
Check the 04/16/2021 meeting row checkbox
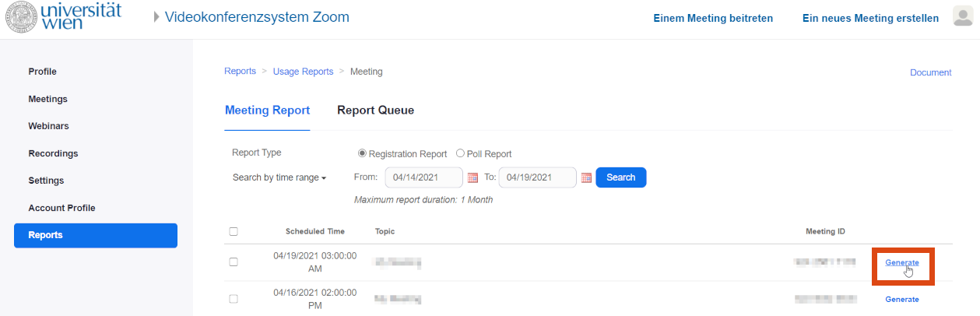(234, 299)
